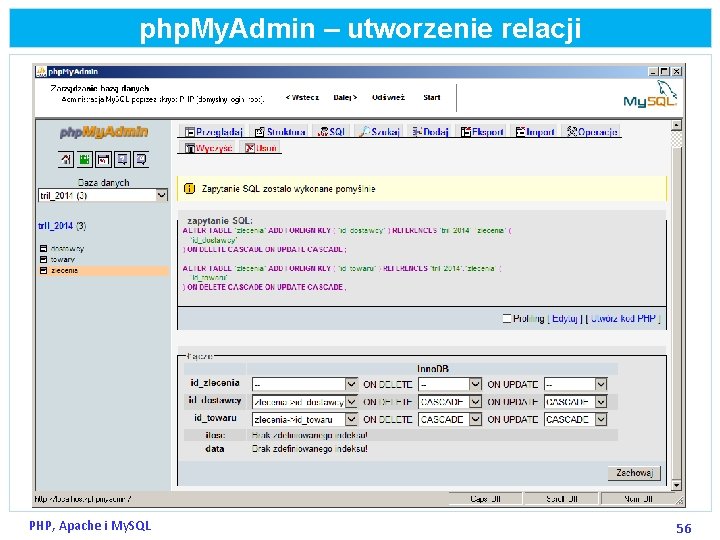Viewport: 720px width, 540px height.
Task: Select the towary table
Action: pos(62,259)
